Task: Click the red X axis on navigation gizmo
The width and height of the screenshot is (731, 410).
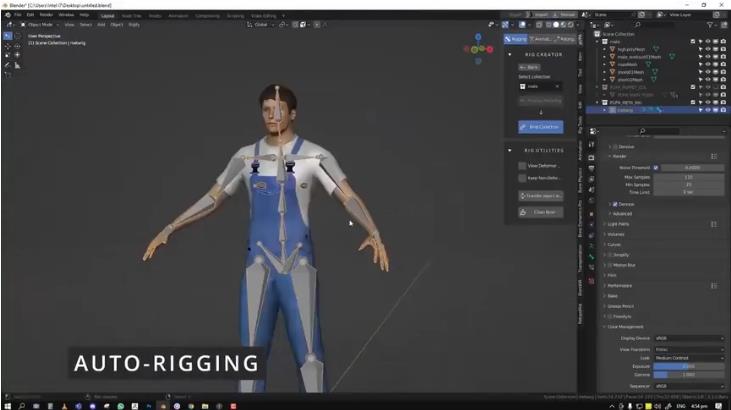Action: [x=490, y=49]
